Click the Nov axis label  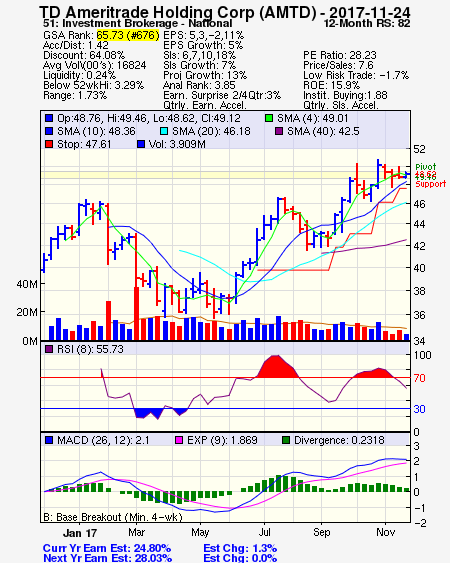385,532
